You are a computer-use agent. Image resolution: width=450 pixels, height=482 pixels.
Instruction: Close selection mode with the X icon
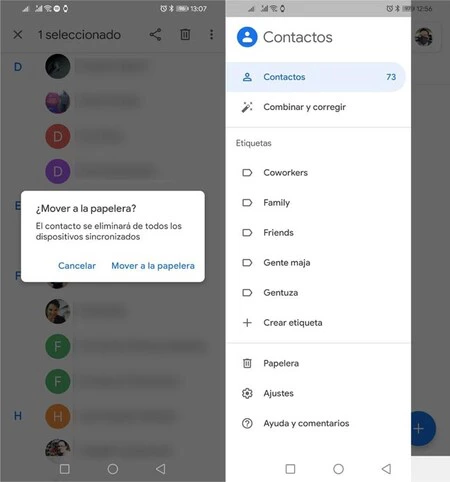18,34
